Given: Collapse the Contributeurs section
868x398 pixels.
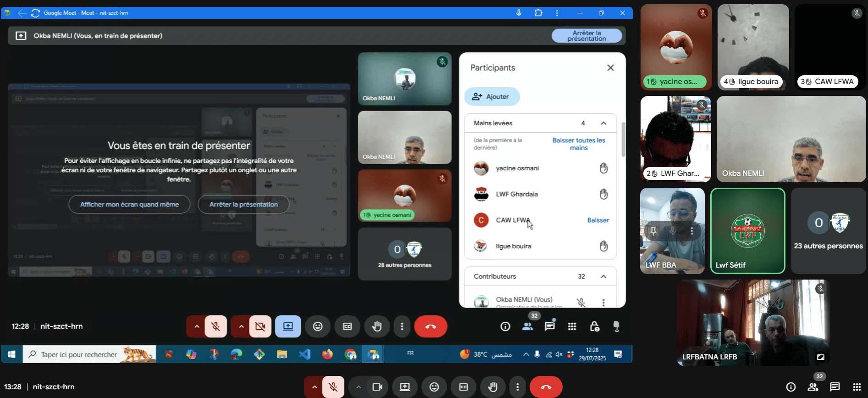Looking at the screenshot, I should [603, 276].
